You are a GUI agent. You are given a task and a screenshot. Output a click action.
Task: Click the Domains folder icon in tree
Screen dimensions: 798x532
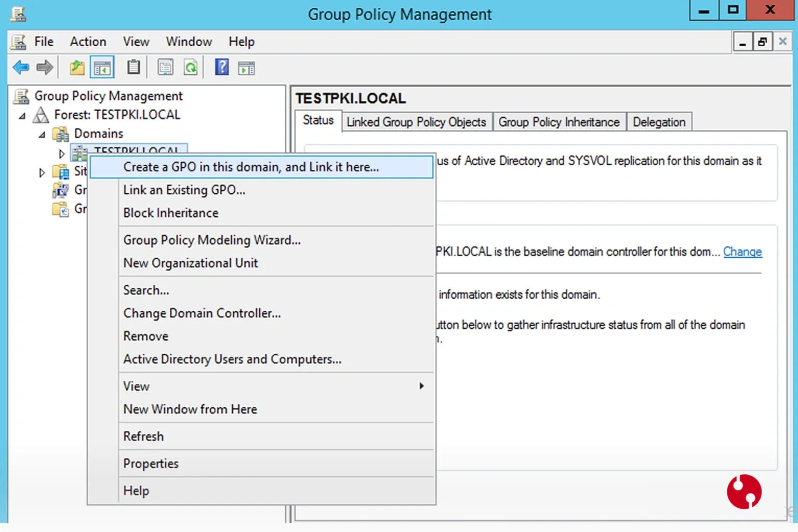click(x=61, y=134)
